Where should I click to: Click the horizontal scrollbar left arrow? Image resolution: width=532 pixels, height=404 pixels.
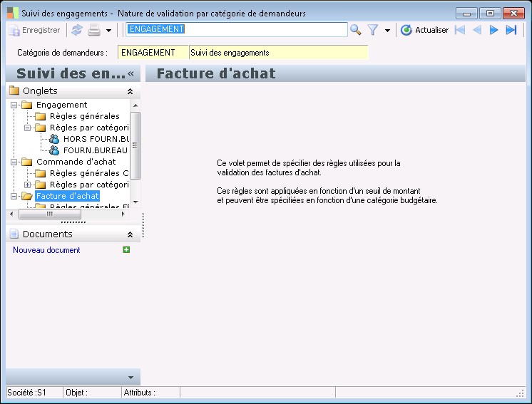click(x=11, y=214)
